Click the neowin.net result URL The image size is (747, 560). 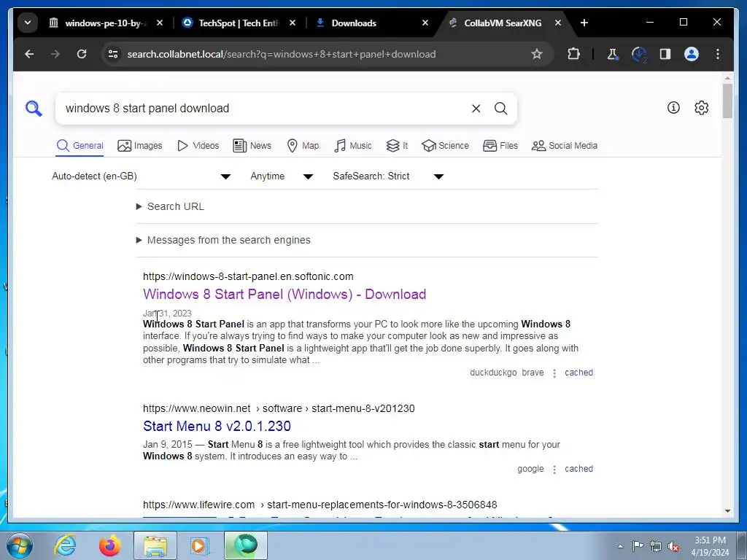[x=279, y=408]
